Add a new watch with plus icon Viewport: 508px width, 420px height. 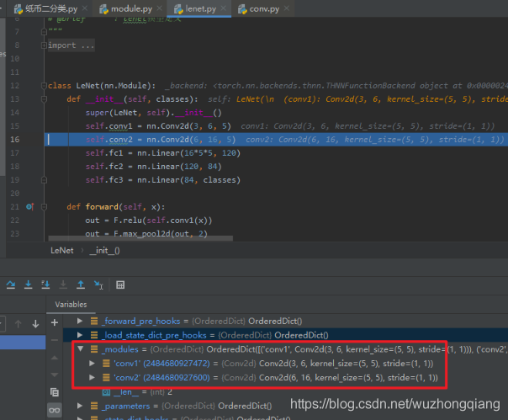coord(55,322)
